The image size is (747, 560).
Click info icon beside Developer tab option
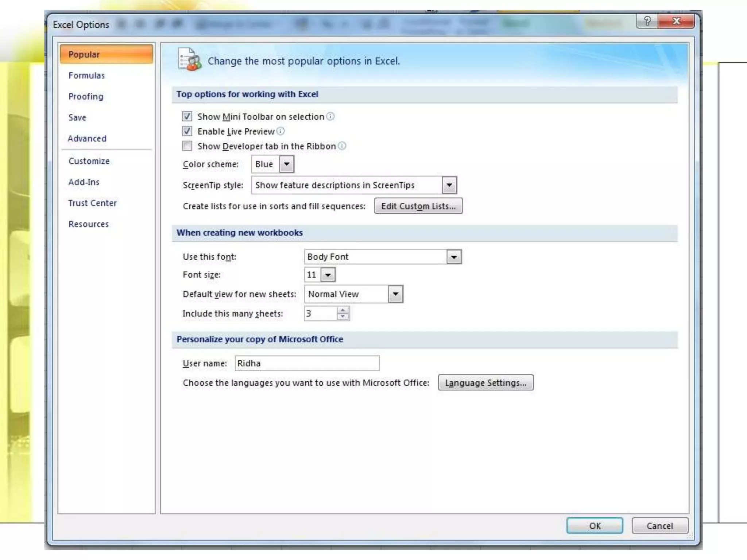pos(342,146)
